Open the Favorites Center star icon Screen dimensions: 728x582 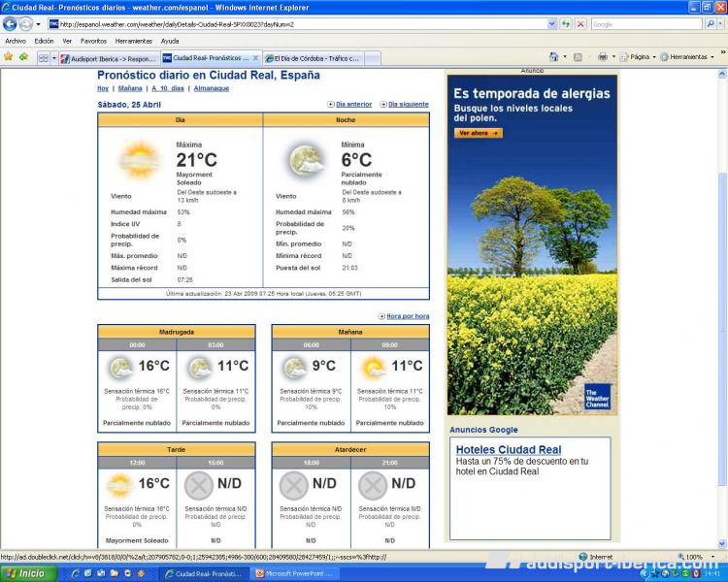tap(9, 57)
